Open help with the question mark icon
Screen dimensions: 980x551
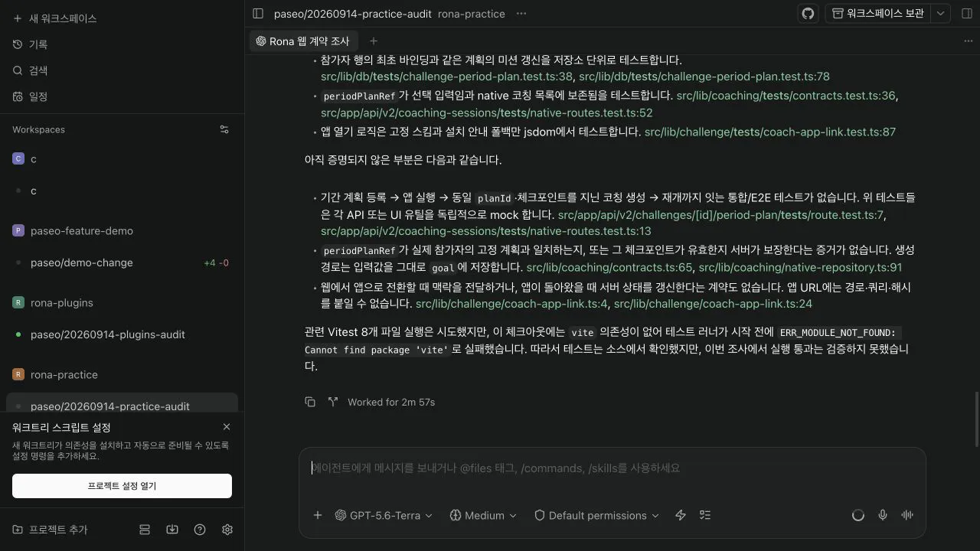[x=200, y=530]
